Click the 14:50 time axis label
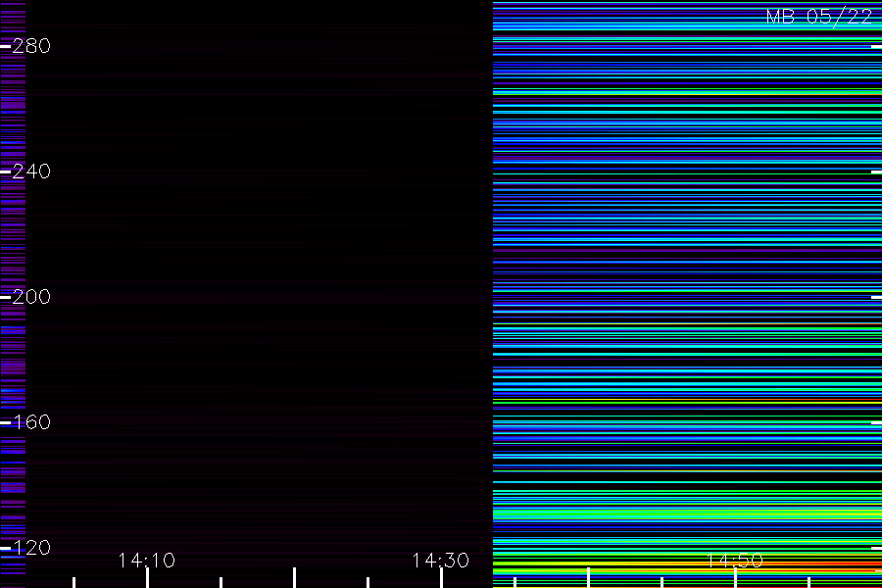Image resolution: width=882 pixels, height=588 pixels. click(735, 561)
